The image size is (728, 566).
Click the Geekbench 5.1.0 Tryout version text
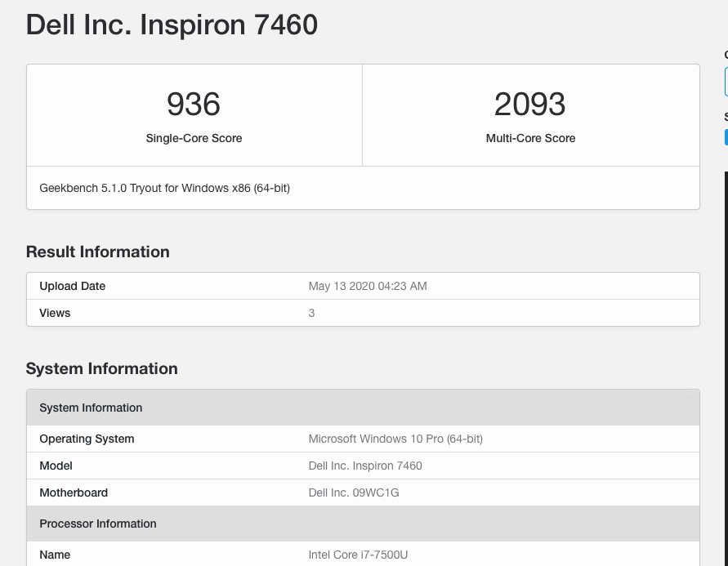[x=164, y=188]
